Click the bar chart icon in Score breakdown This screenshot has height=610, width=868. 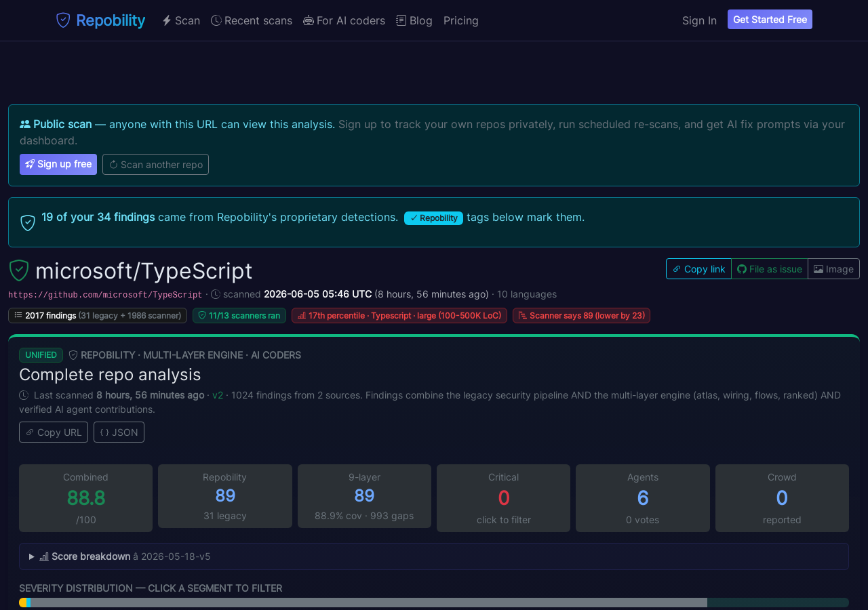tap(44, 556)
